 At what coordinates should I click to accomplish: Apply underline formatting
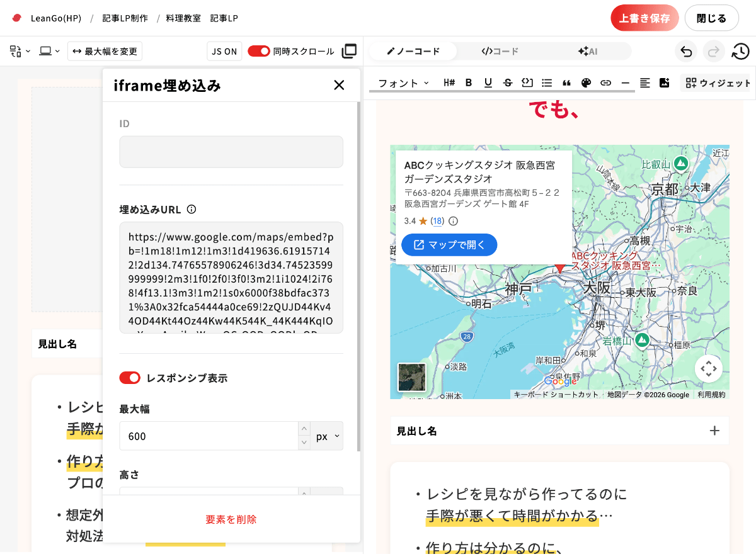[488, 82]
